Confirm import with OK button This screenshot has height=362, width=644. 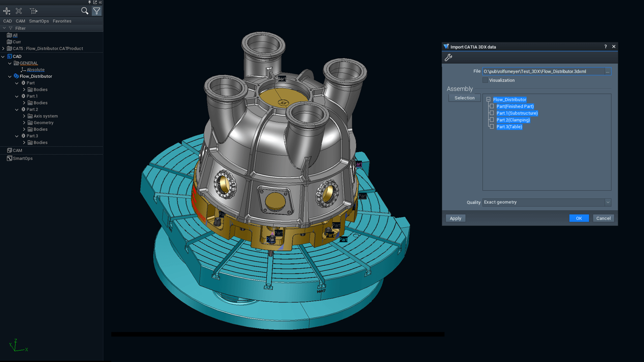tap(579, 218)
